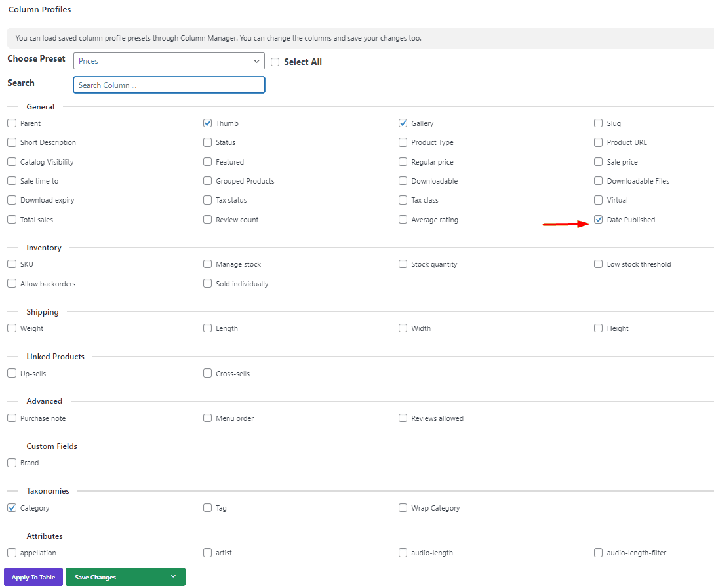
Task: Expand the Save Changes dropdown arrow
Action: [173, 577]
